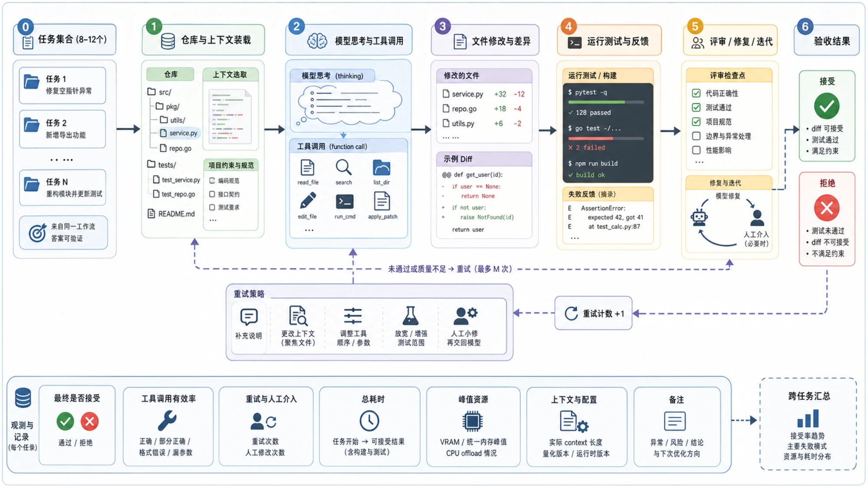The image size is (868, 488).
Task: Click the wrench icon under 工具调用有效率
Action: pos(167,420)
